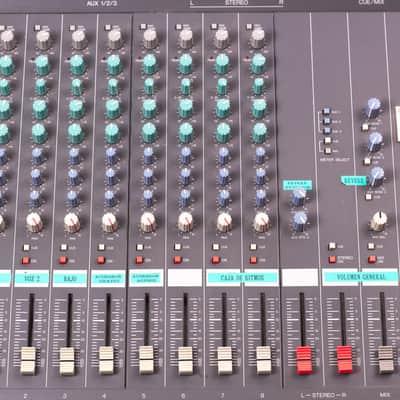Toggle the red ON button on channel 6
The height and width of the screenshot is (400, 400).
177,259
